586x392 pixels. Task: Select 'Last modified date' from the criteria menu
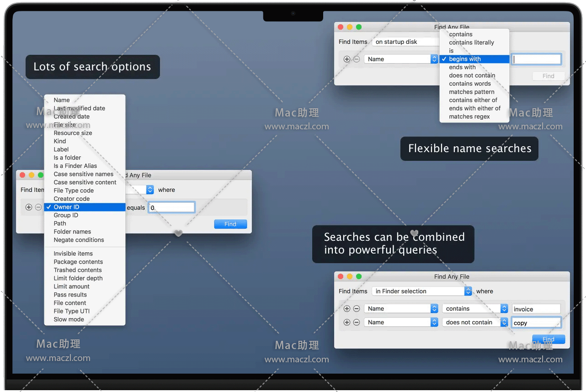[x=79, y=108]
